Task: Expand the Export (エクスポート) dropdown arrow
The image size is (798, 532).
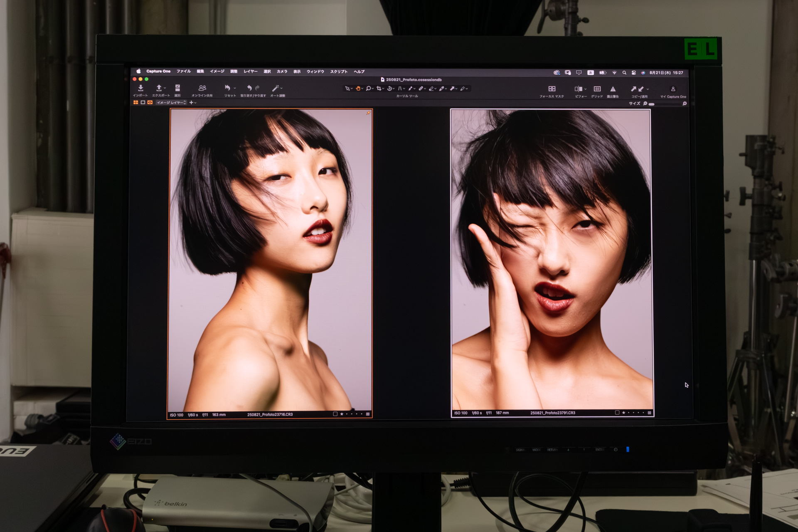Action: pos(165,88)
